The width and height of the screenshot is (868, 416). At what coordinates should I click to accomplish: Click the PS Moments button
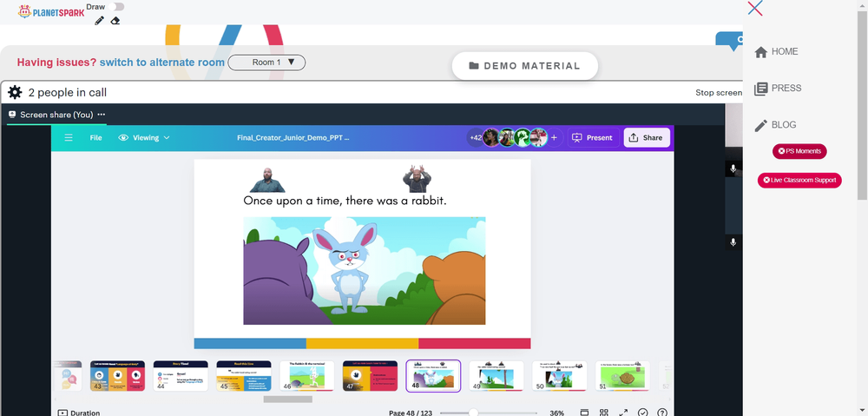tap(799, 151)
